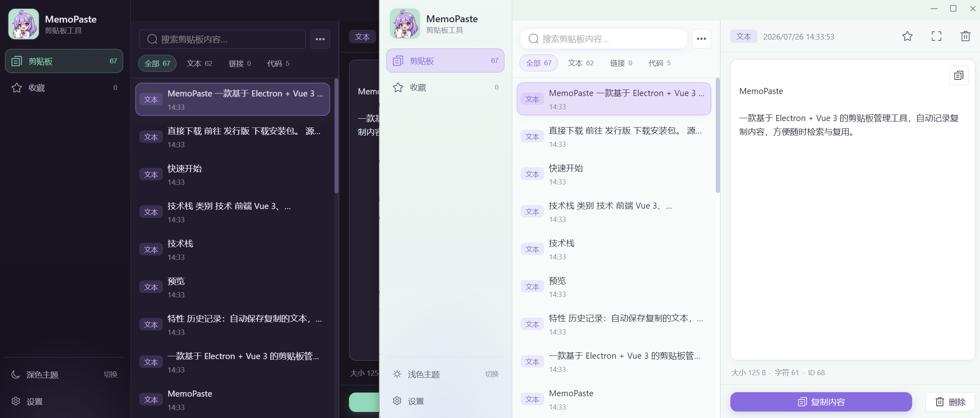980x418 pixels.
Task: Select bottom MemoPaste entry in light window
Action: click(614, 399)
